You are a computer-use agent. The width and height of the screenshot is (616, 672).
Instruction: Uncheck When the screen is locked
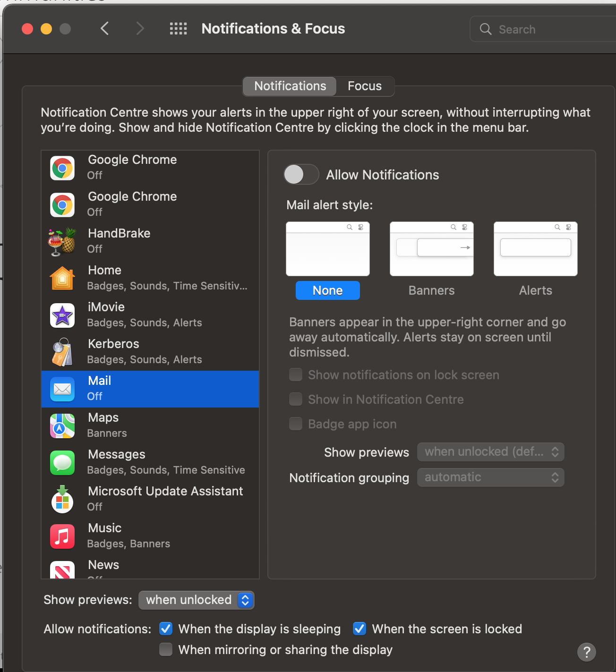pos(359,629)
